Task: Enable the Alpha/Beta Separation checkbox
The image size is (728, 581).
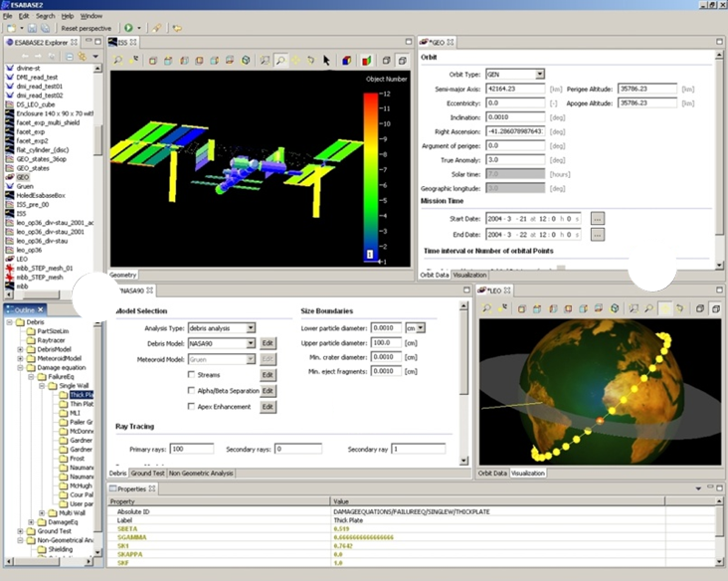Action: tap(191, 390)
